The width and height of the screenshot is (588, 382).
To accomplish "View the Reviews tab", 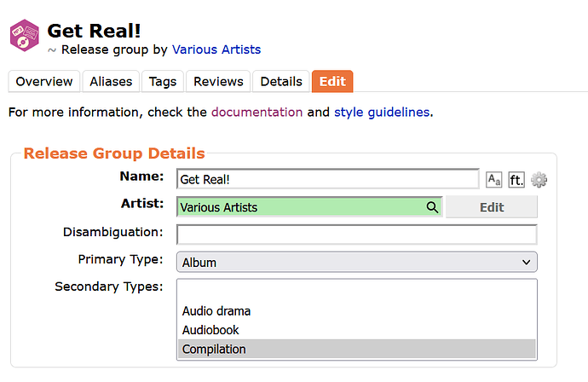I will 218,82.
